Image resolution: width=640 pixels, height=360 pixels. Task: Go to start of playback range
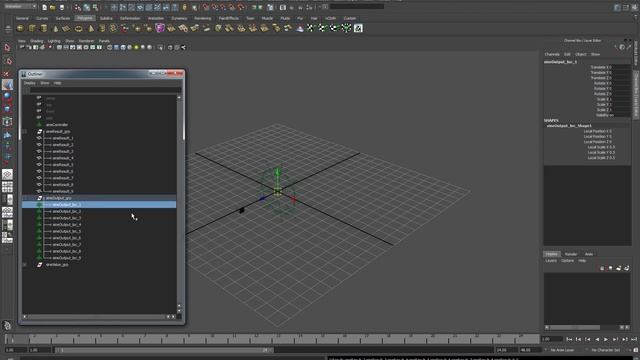(569, 339)
